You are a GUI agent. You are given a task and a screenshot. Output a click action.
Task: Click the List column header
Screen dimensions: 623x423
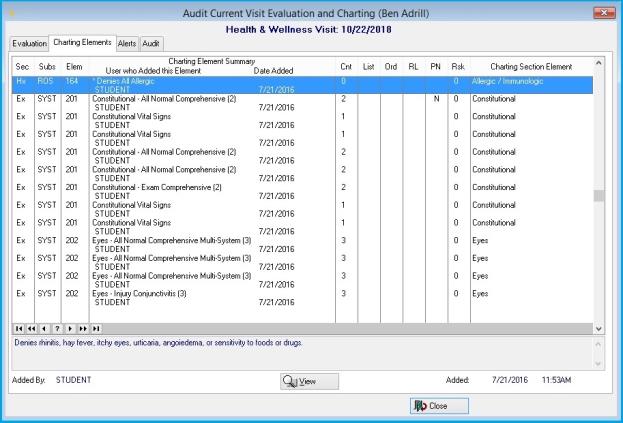[x=369, y=67]
